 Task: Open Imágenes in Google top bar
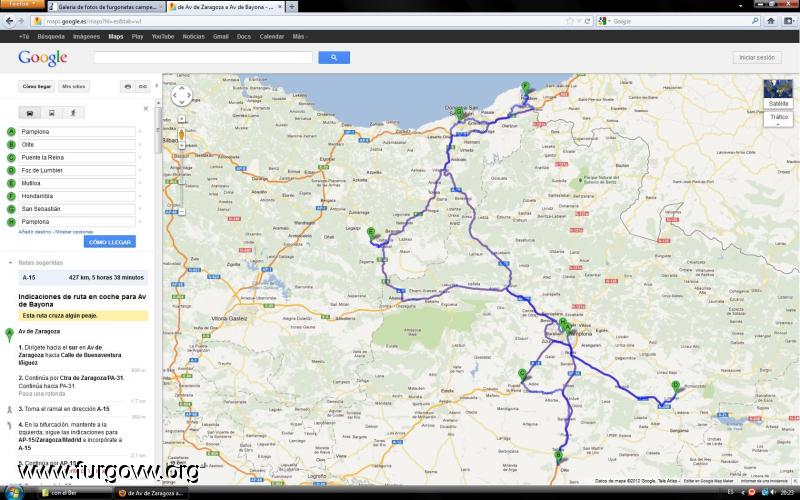[86, 37]
